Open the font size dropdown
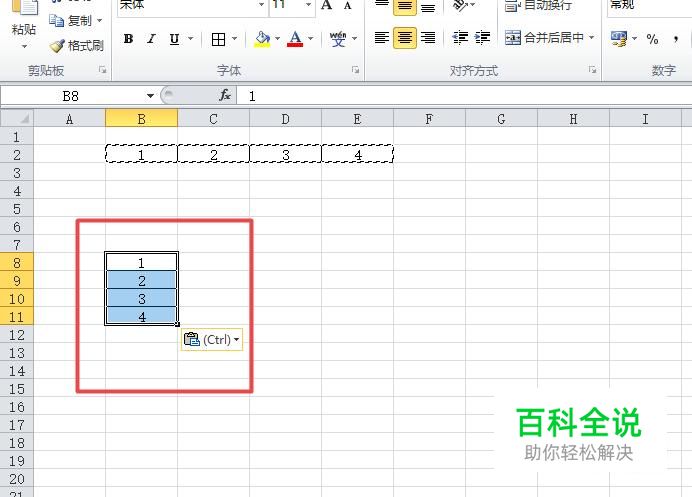The height and width of the screenshot is (497, 692). pyautogui.click(x=308, y=5)
